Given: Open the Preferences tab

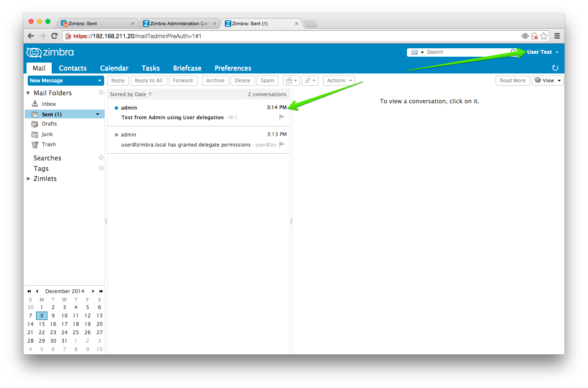Looking at the screenshot, I should coord(233,68).
